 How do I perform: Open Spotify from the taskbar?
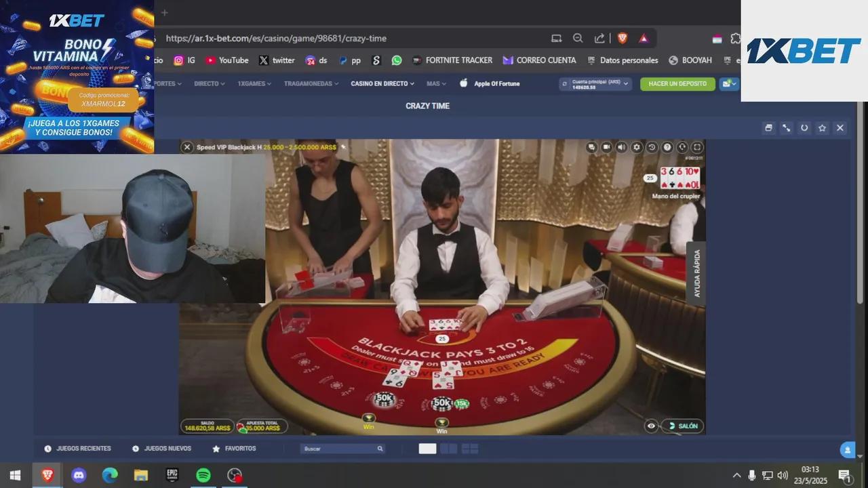tap(203, 475)
